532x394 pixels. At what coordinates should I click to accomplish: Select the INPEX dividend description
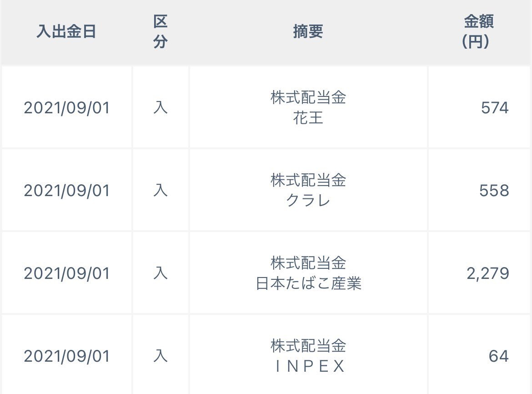(x=308, y=356)
